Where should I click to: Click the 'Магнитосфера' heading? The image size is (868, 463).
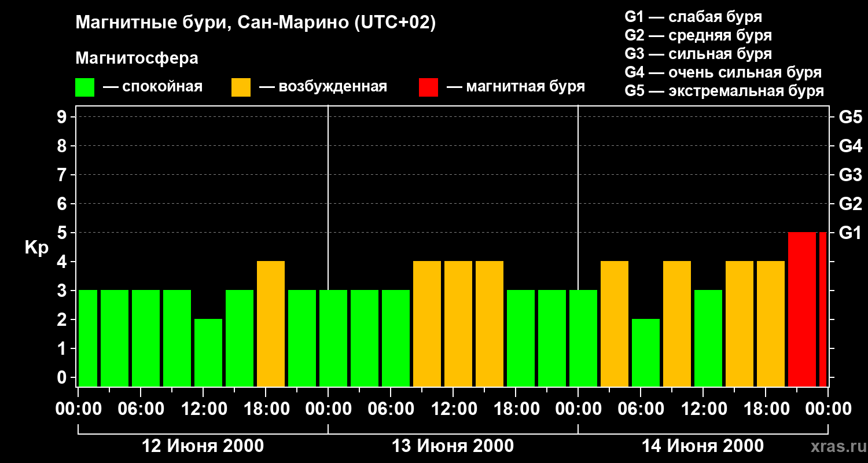[137, 58]
